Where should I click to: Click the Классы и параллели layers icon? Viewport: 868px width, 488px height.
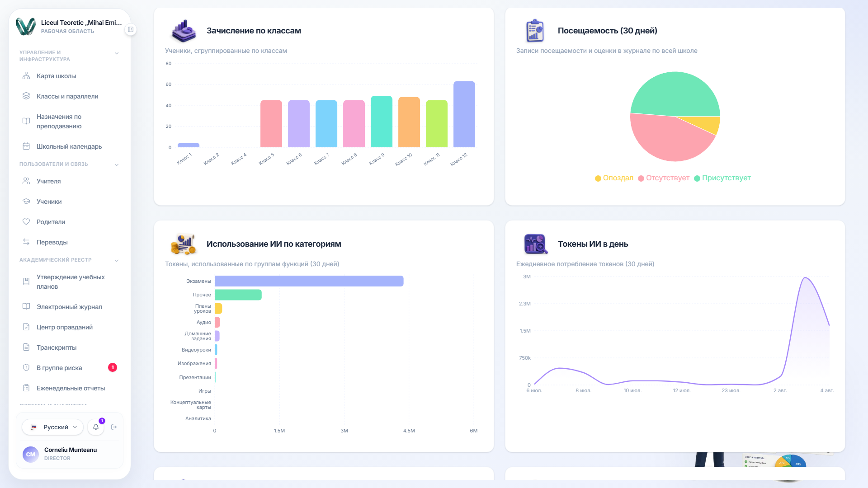26,96
